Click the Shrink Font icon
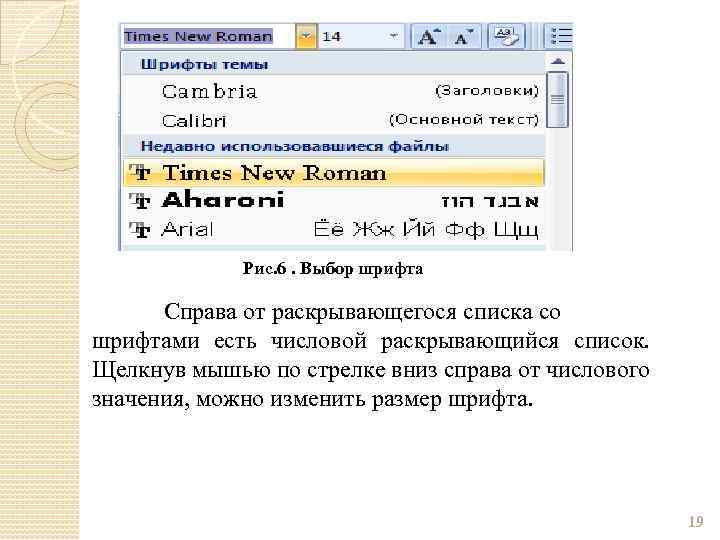Viewport: 720px width, 540px height. [x=463, y=36]
